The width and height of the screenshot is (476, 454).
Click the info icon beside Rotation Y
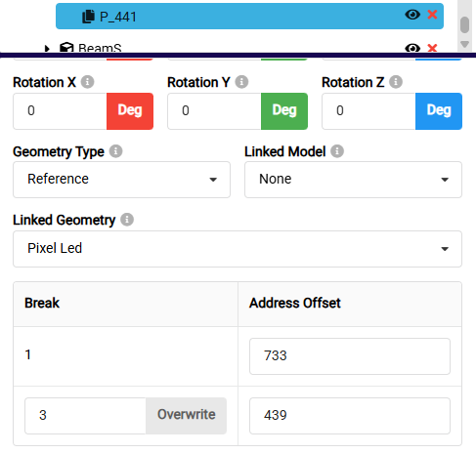point(241,82)
